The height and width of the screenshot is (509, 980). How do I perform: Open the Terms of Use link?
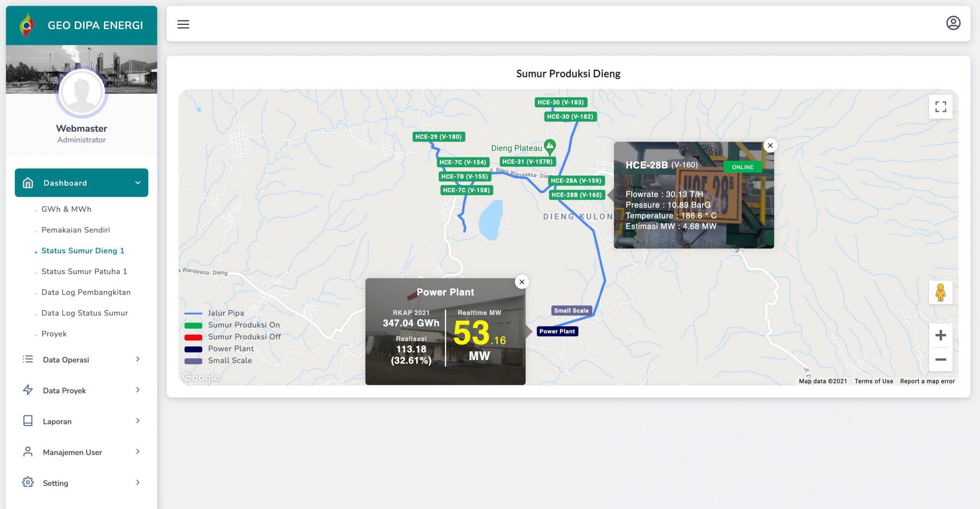(874, 381)
